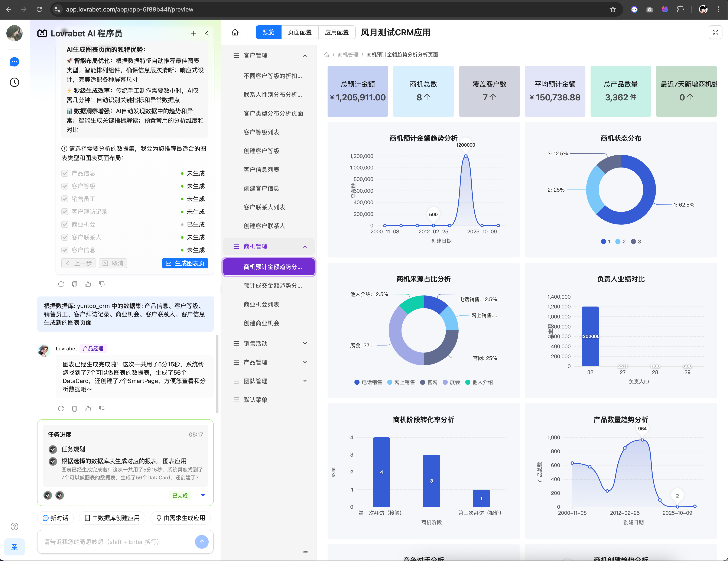This screenshot has height=561, width=728.
Task: Switch to the 应用配置 tab
Action: pyautogui.click(x=337, y=32)
